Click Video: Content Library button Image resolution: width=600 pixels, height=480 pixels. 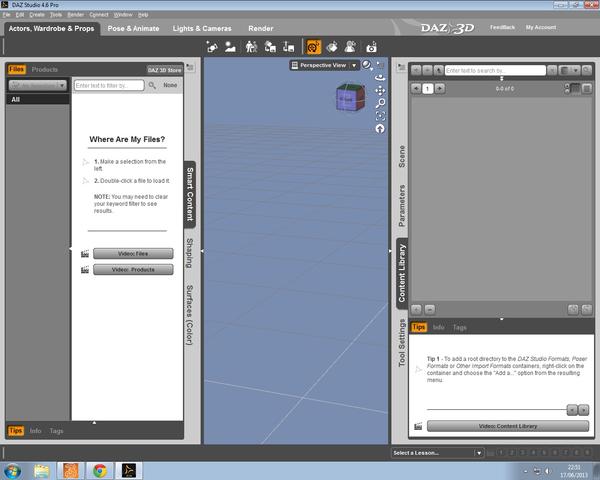point(508,426)
